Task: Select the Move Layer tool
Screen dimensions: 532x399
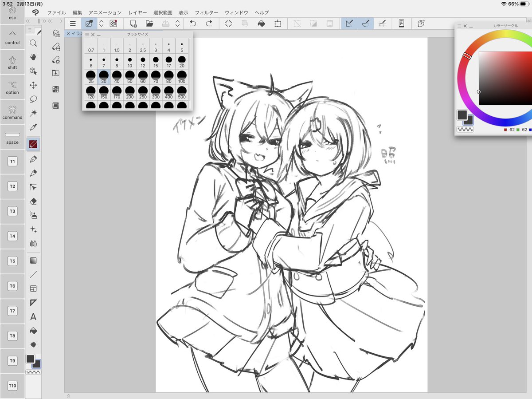Action: pyautogui.click(x=33, y=85)
